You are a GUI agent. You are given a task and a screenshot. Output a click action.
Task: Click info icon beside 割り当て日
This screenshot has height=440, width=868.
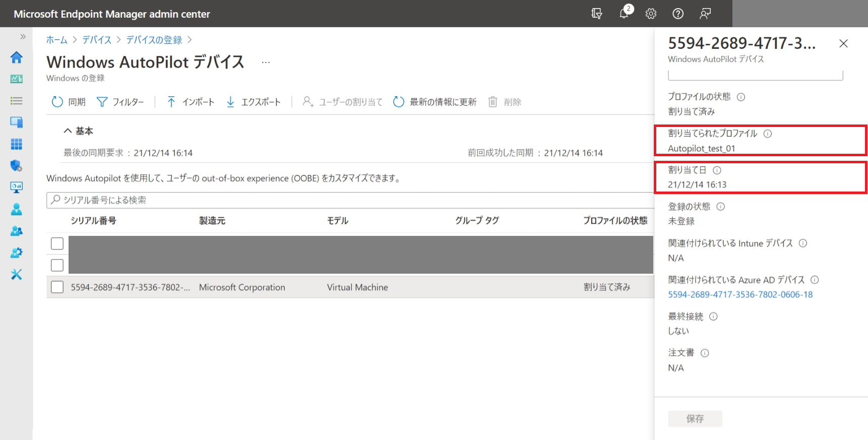pos(717,170)
